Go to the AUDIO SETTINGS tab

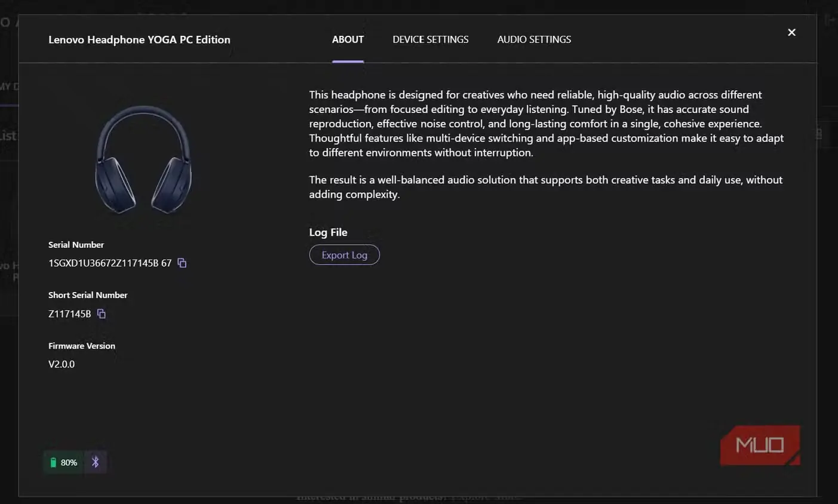point(534,39)
